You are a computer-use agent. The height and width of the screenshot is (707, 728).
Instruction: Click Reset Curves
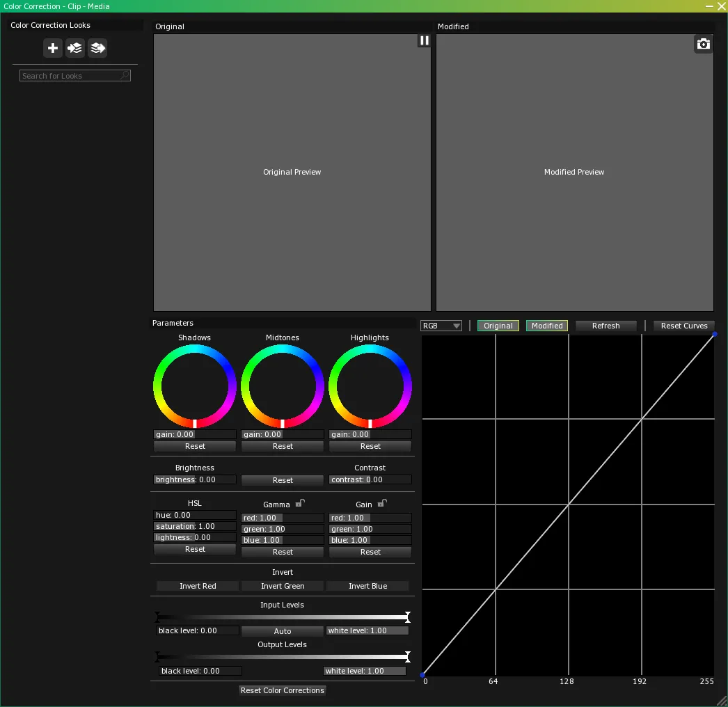click(x=684, y=326)
